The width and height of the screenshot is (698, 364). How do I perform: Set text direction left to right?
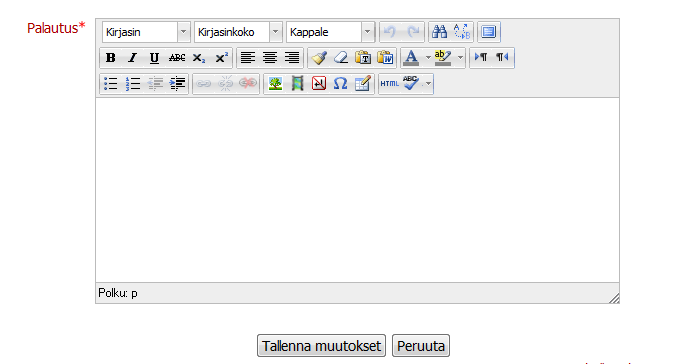pyautogui.click(x=481, y=57)
